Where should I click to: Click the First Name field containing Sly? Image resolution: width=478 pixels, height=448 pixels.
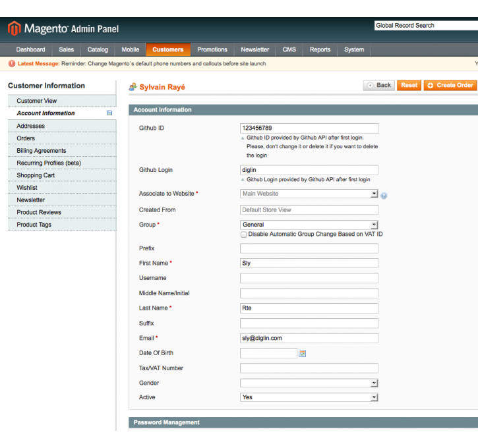[x=309, y=263]
